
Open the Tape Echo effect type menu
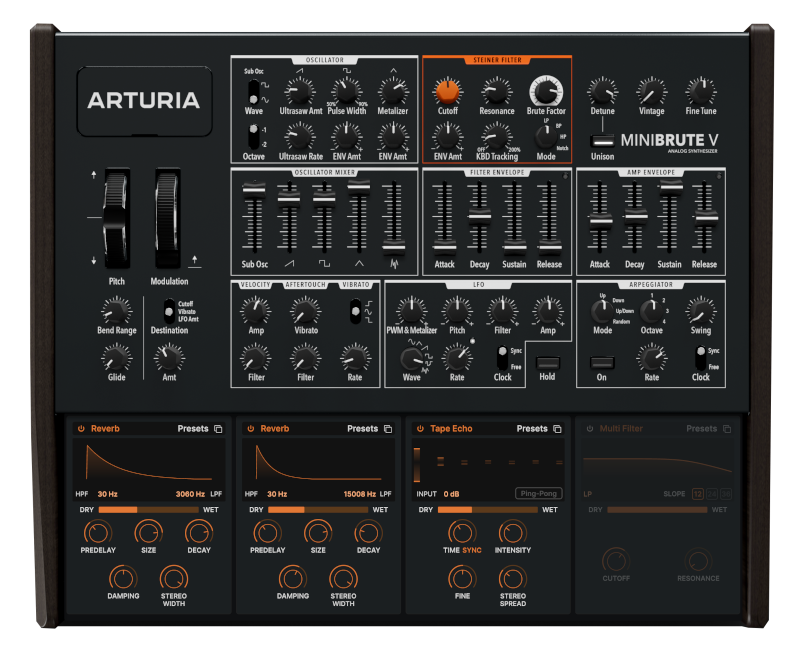(451, 429)
